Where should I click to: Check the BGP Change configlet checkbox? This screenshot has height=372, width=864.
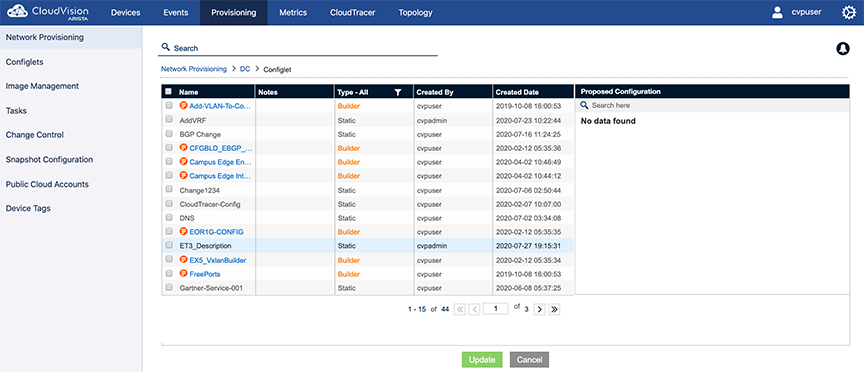pyautogui.click(x=169, y=134)
